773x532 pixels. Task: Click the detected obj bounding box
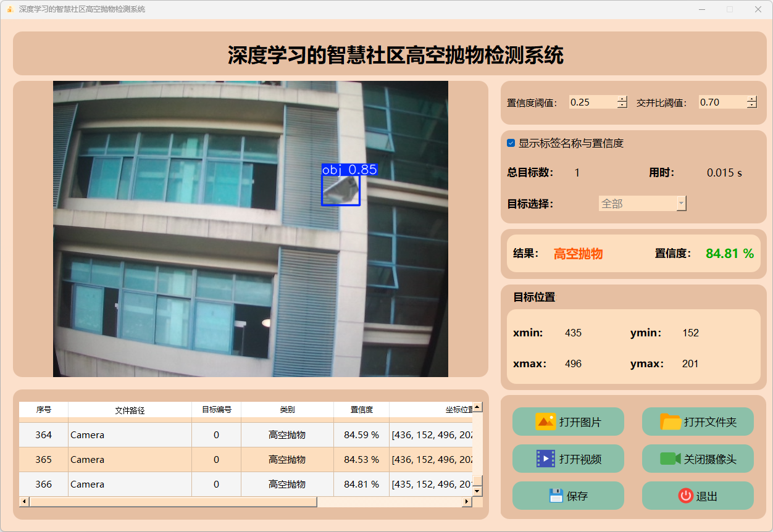341,189
